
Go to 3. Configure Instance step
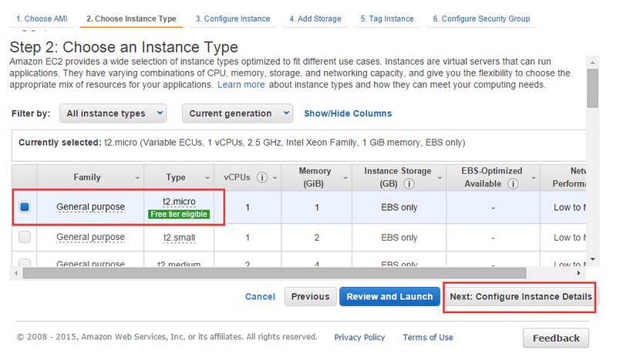pyautogui.click(x=233, y=19)
